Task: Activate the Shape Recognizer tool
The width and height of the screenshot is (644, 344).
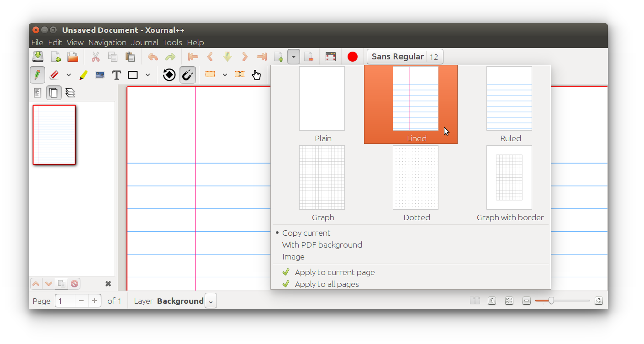Action: pyautogui.click(x=169, y=74)
